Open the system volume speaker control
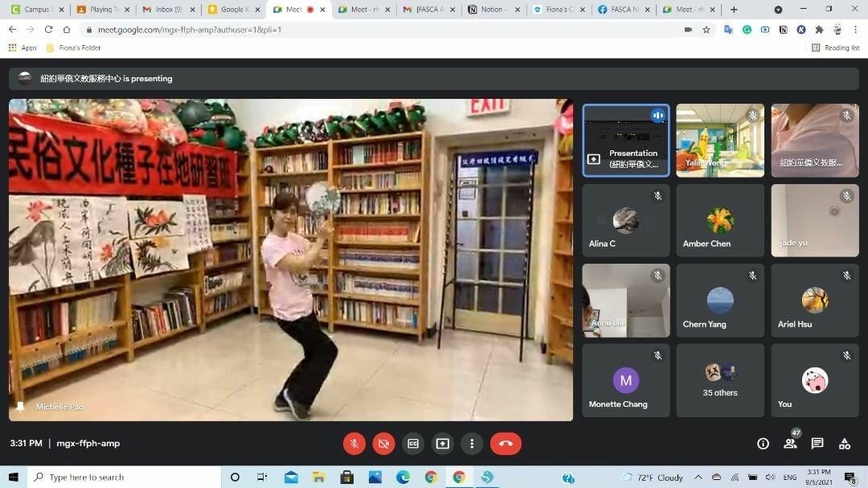 770,478
